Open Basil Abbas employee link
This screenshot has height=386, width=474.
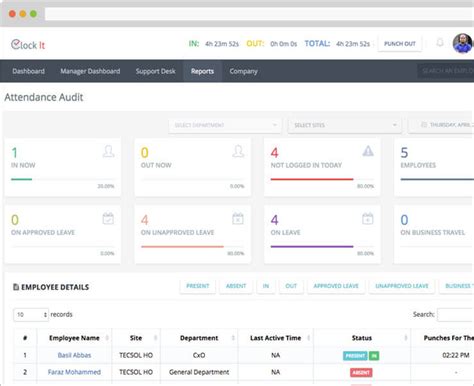point(74,355)
